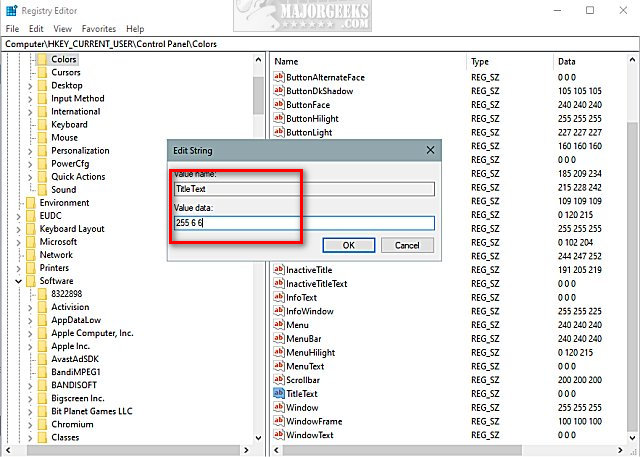Select the Keyboard Layout tree key

[72, 229]
